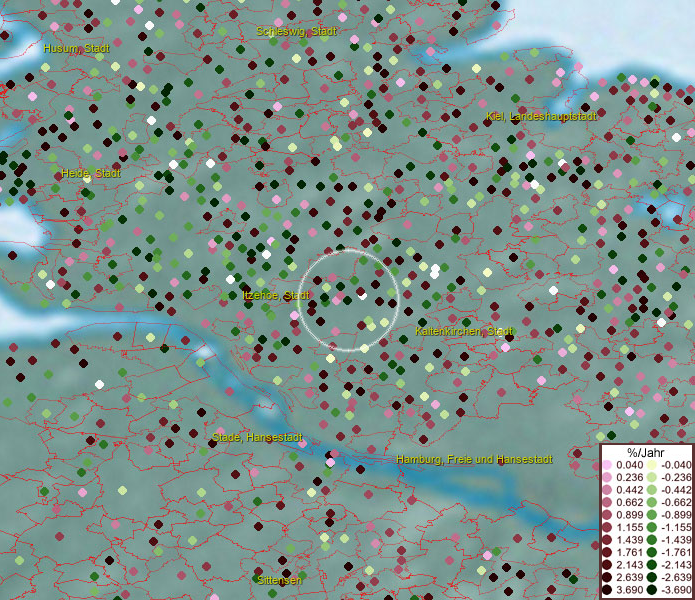Viewport: 695px width, 600px height.
Task: Select the Kiel, Landeshauptstadt label
Action: point(541,116)
